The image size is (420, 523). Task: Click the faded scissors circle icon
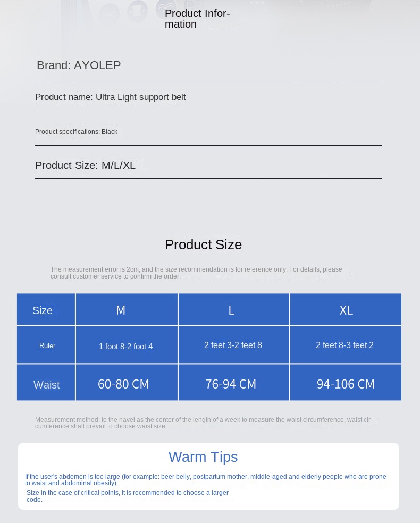(110, 14)
